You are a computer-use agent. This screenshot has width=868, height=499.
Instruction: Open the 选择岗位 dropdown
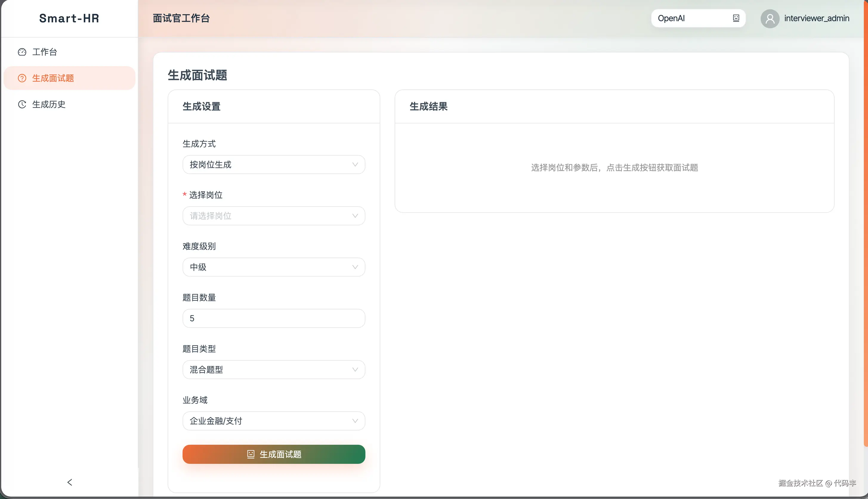coord(273,216)
